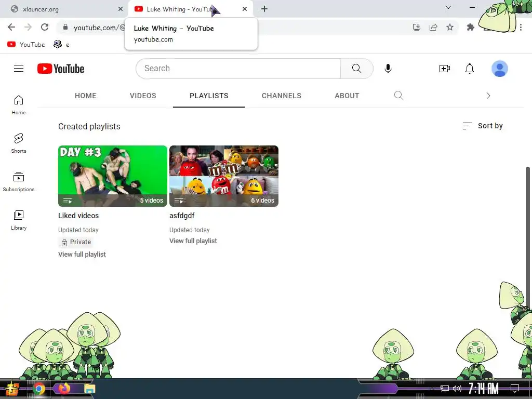Go to Home in the sidebar
The height and width of the screenshot is (399, 532).
19,105
